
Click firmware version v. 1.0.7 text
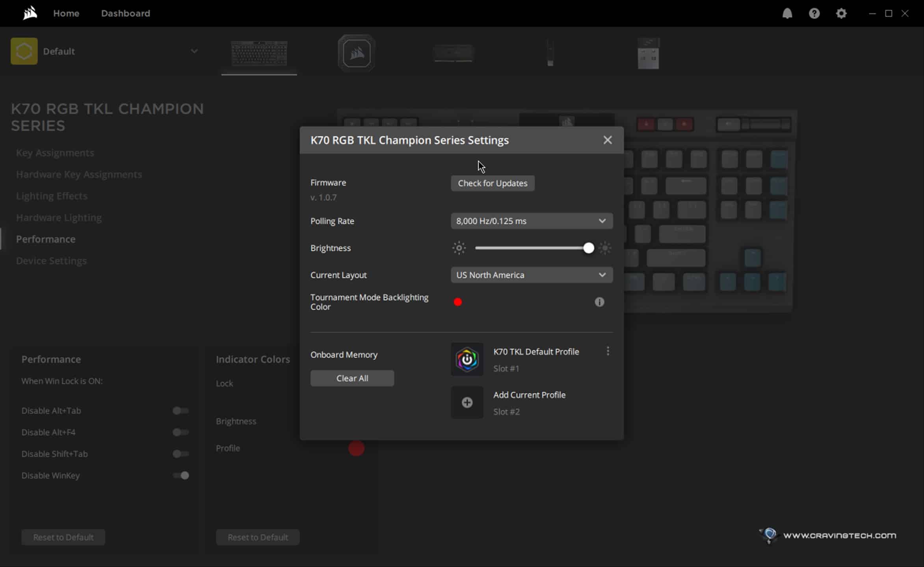[323, 197]
